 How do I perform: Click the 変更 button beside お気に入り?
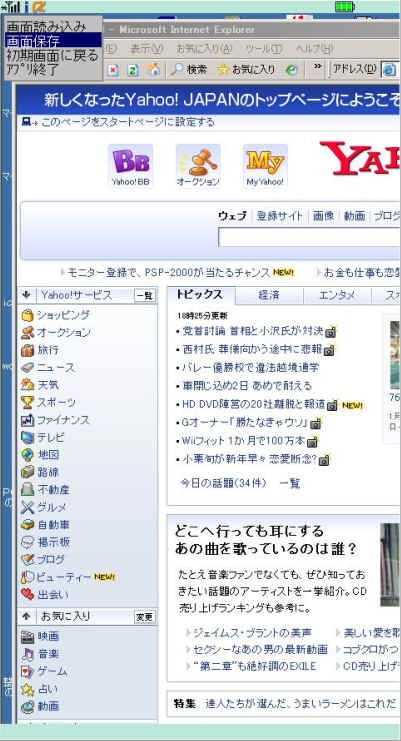[145, 617]
